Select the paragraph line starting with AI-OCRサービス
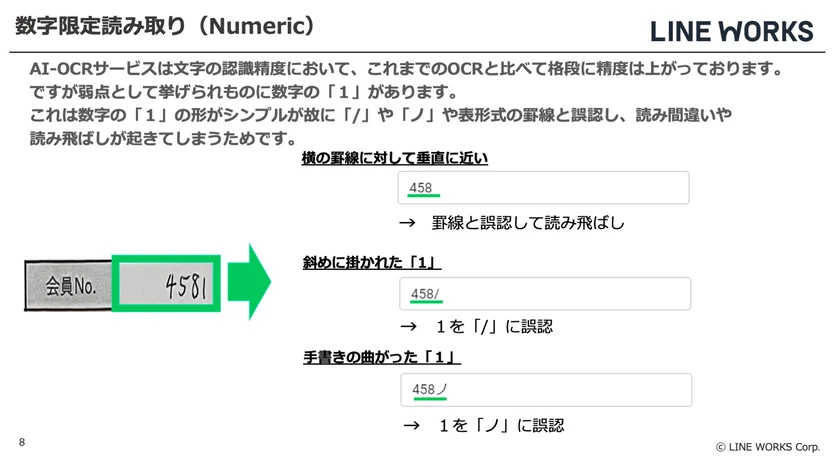This screenshot has width=834, height=457. coord(405,70)
